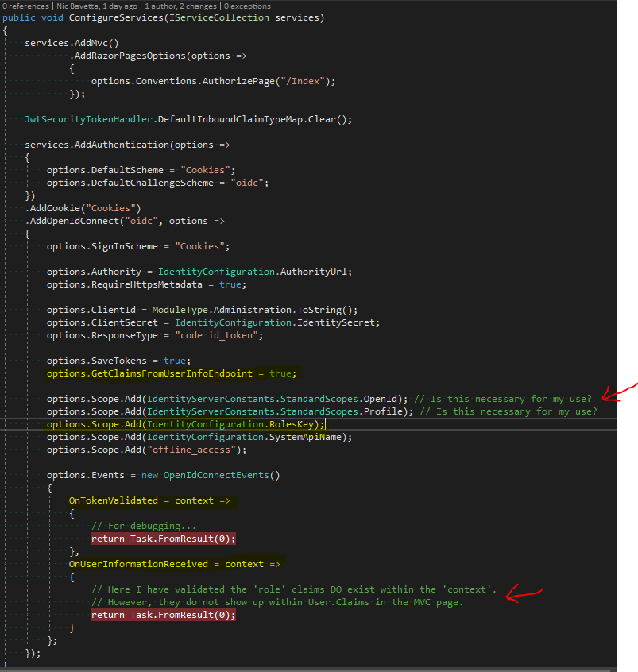Click the "/Index" string literal
The height and width of the screenshot is (672, 638).
tap(305, 81)
